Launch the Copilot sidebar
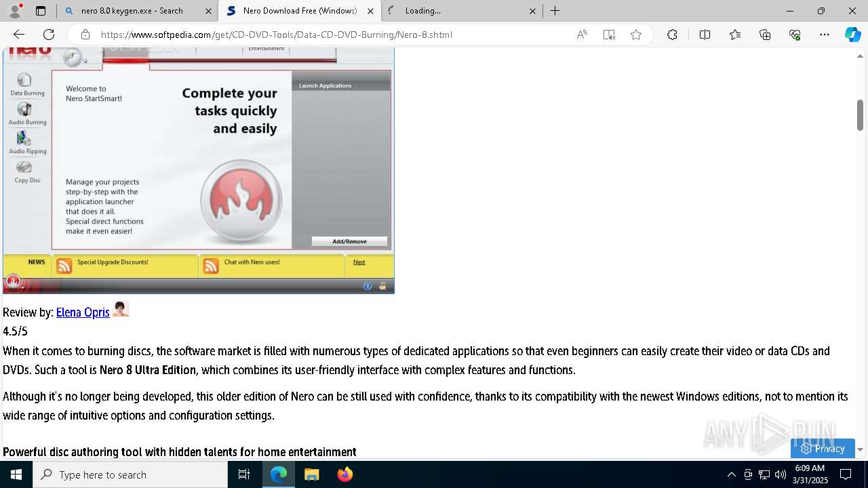 coord(853,35)
